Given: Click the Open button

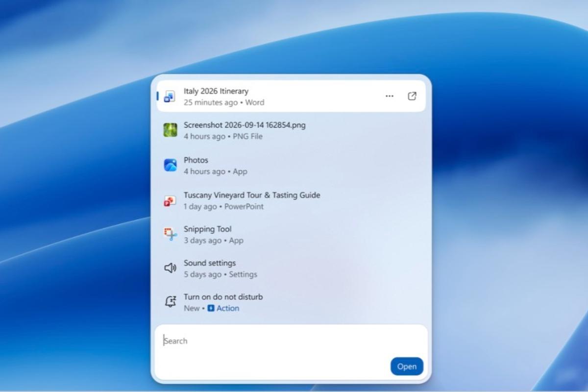Looking at the screenshot, I should pos(407,367).
